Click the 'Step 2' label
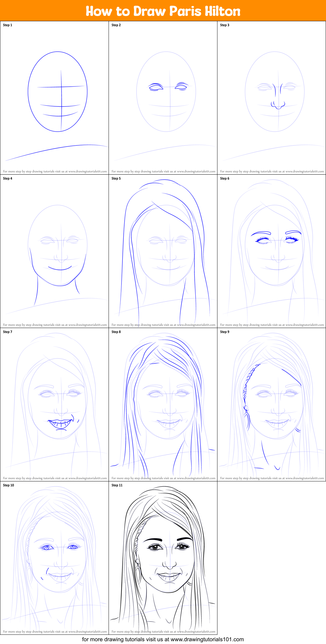Viewport: 326px width, 644px height. point(116,25)
